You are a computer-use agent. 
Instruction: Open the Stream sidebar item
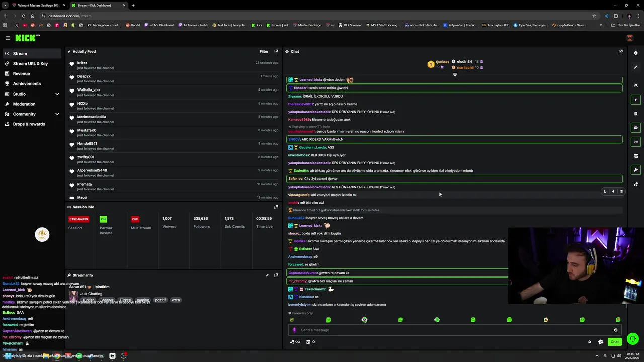click(32, 53)
